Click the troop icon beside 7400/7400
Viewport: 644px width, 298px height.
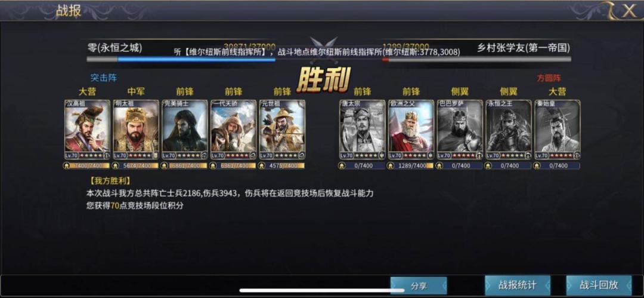point(67,165)
